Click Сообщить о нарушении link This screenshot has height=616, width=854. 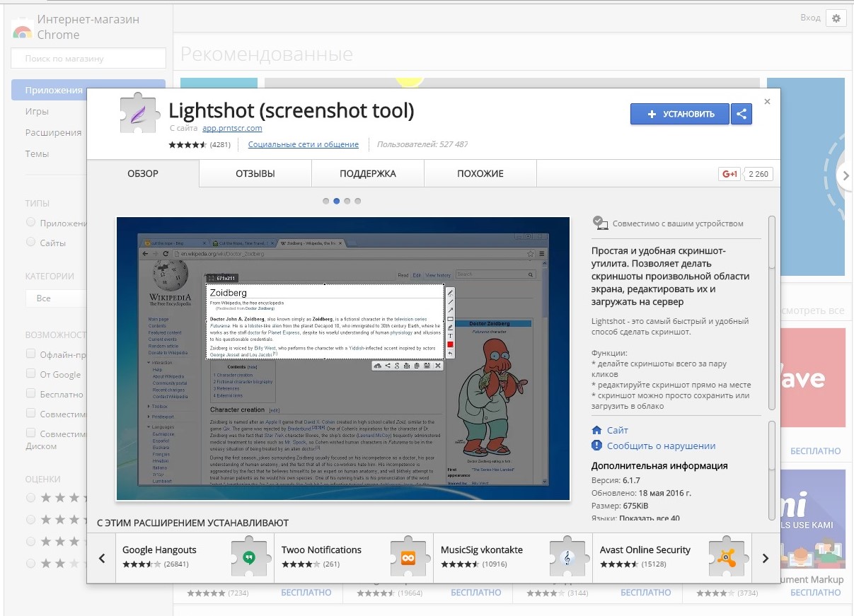click(661, 446)
